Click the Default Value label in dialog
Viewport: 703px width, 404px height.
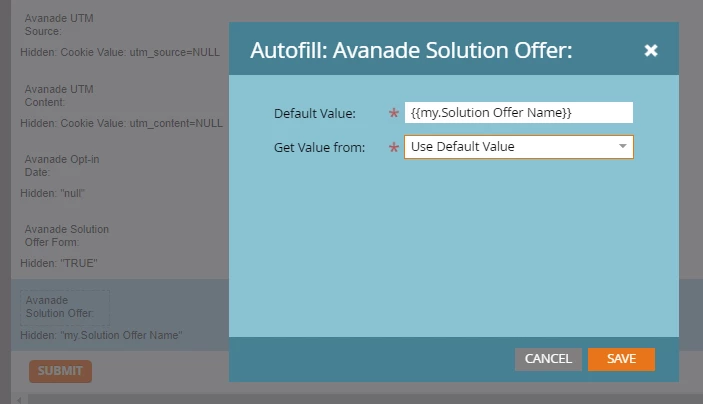coord(315,113)
